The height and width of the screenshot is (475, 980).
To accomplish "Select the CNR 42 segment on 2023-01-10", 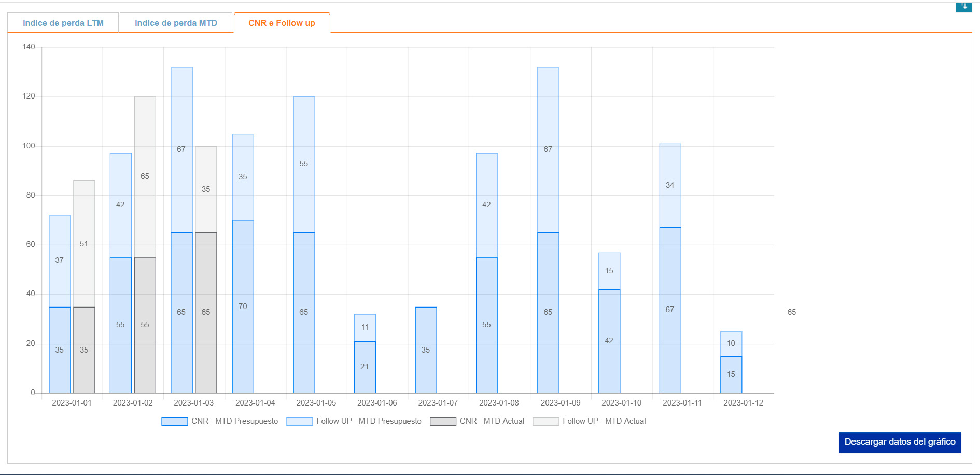I will pos(609,341).
